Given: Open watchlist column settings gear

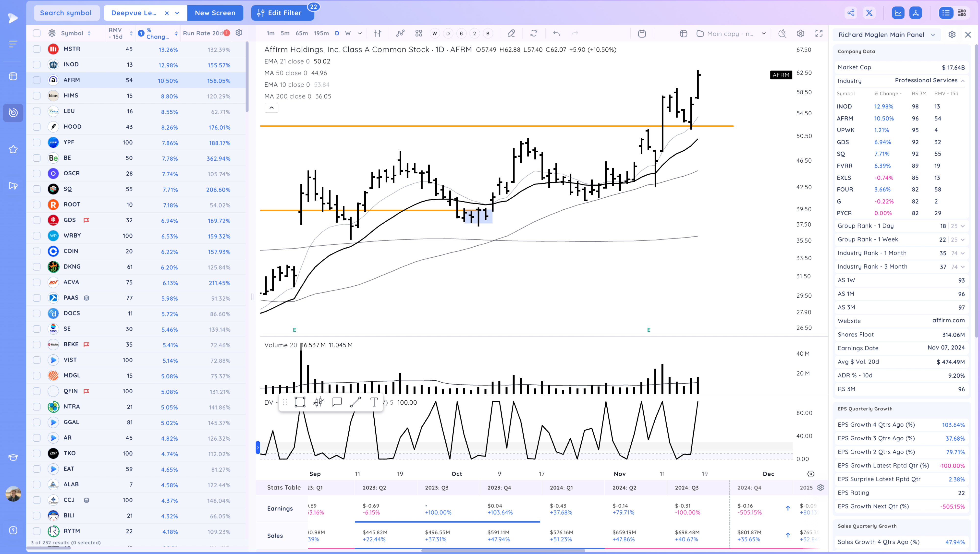Looking at the screenshot, I should 239,33.
